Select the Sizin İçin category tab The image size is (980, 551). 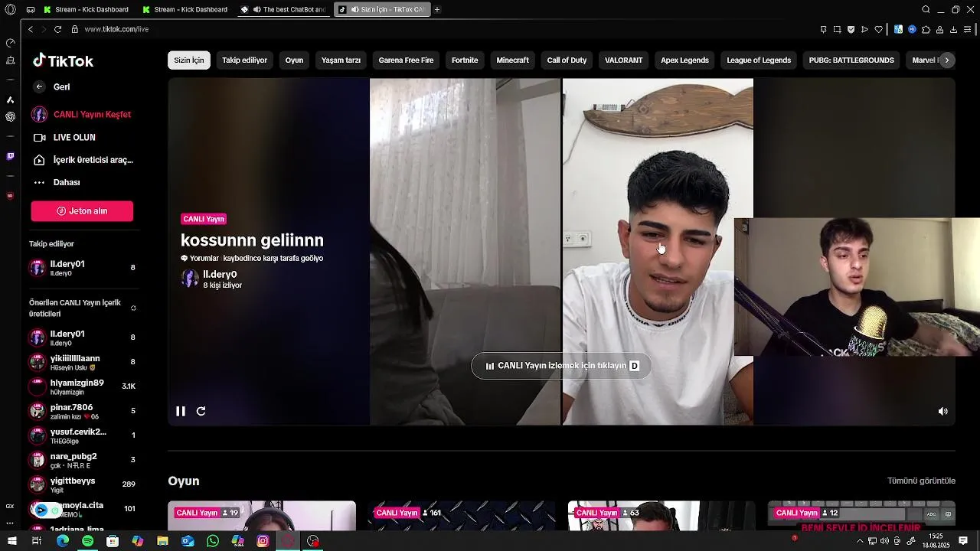click(x=189, y=60)
